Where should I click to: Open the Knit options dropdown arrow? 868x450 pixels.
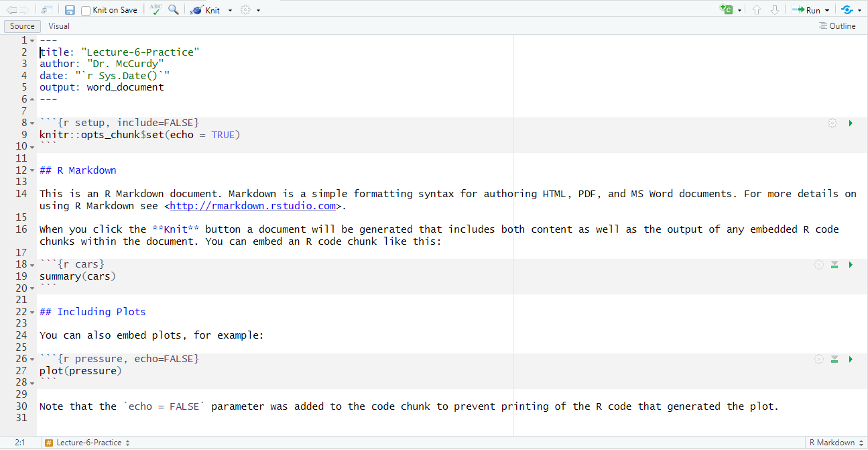(230, 11)
